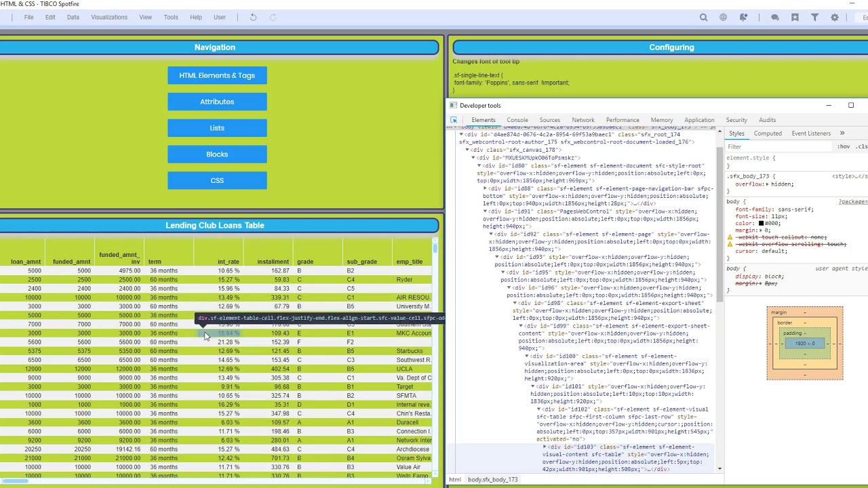Switch to the Performance tab
Image resolution: width=868 pixels, height=488 pixels.
tap(623, 120)
